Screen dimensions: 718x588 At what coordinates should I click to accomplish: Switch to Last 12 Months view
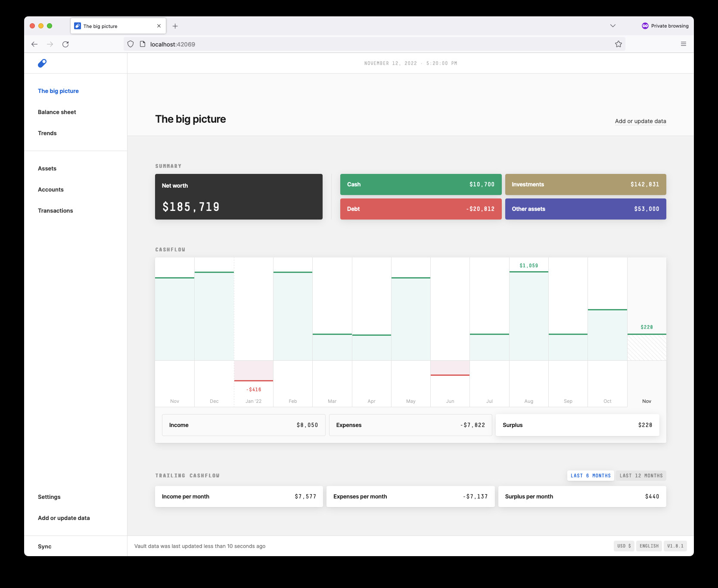tap(641, 476)
